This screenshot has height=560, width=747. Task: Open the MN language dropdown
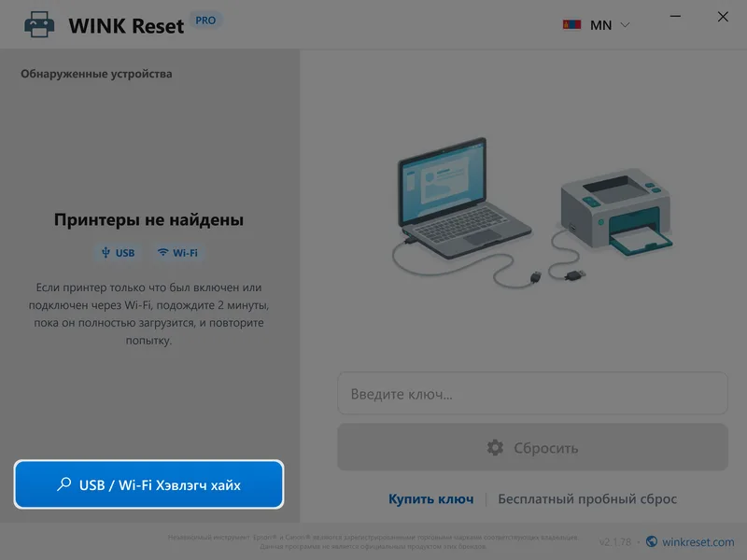pos(597,25)
